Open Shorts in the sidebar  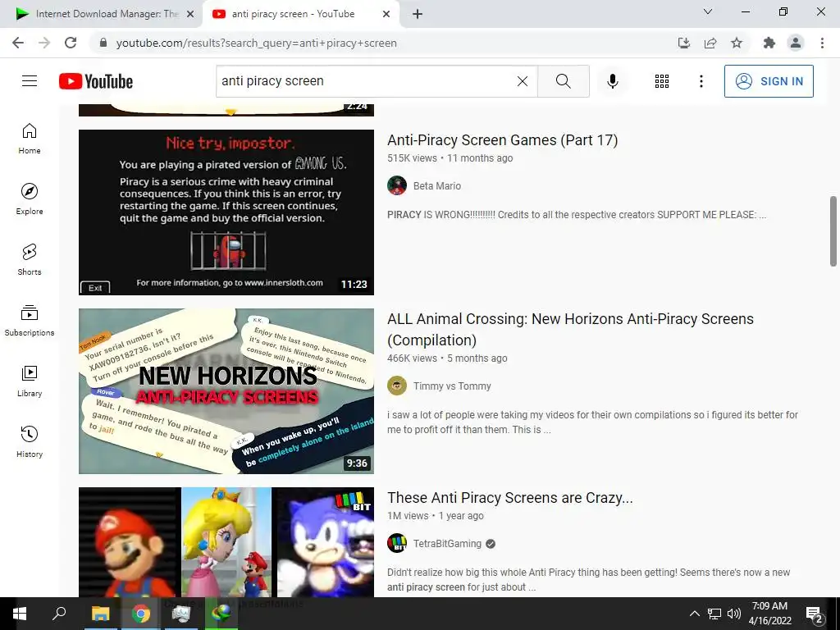pos(30,260)
